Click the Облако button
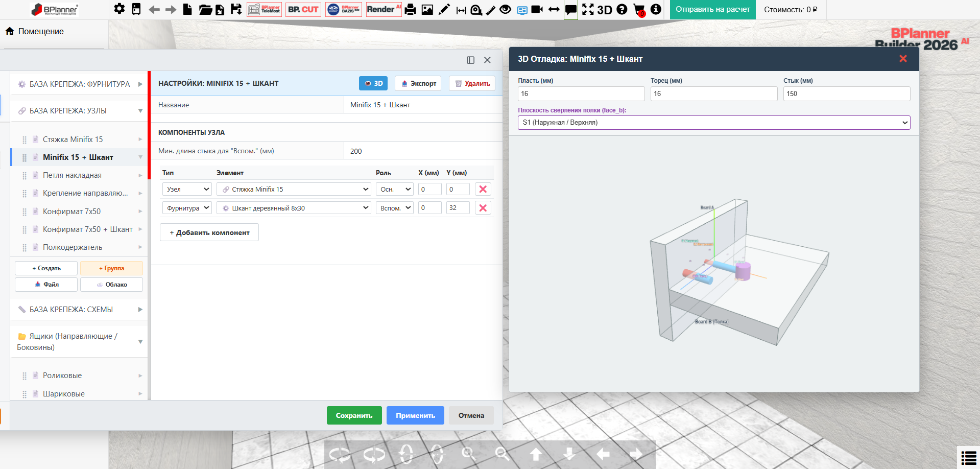Image resolution: width=980 pixels, height=469 pixels. (111, 285)
